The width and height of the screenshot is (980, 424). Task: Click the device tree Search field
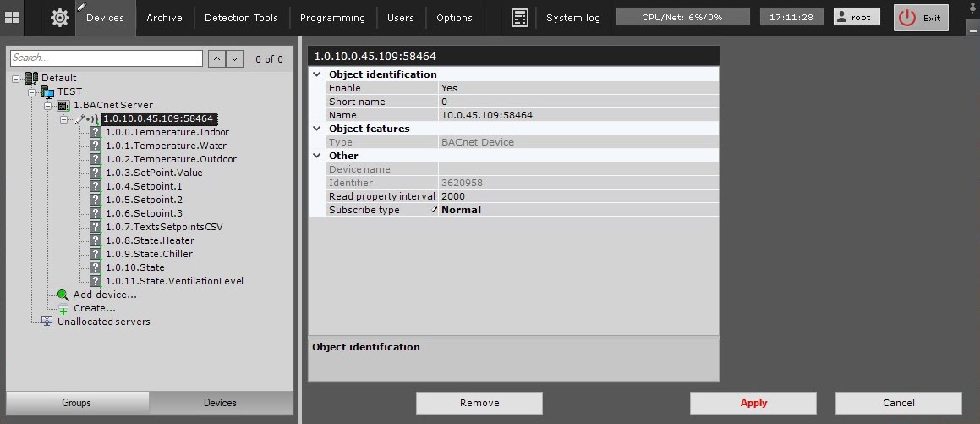[x=107, y=58]
